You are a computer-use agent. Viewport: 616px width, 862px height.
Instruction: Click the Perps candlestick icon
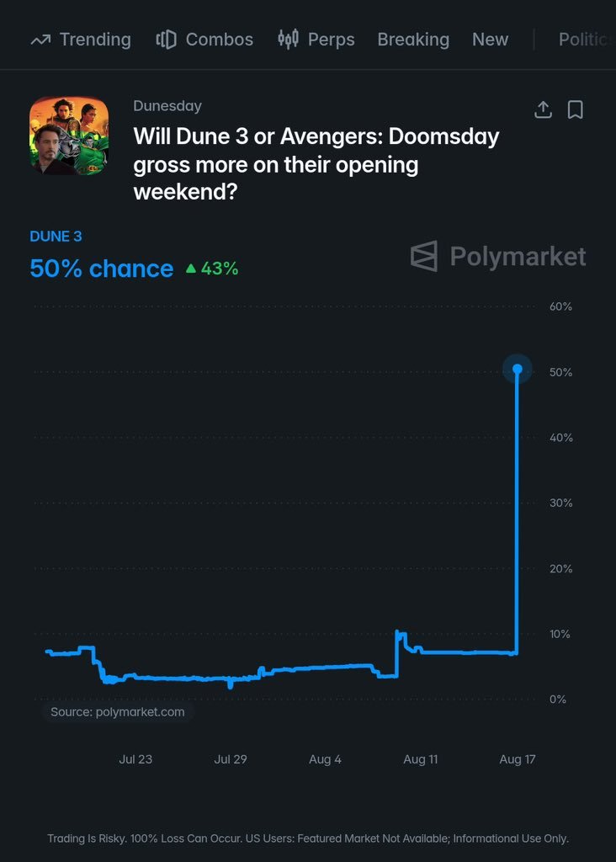pos(288,39)
